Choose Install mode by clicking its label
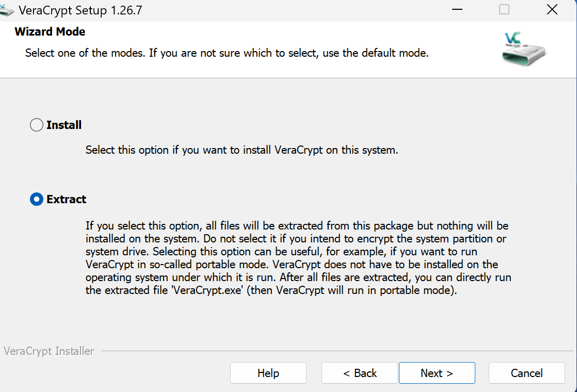This screenshot has height=392, width=577. (x=64, y=124)
